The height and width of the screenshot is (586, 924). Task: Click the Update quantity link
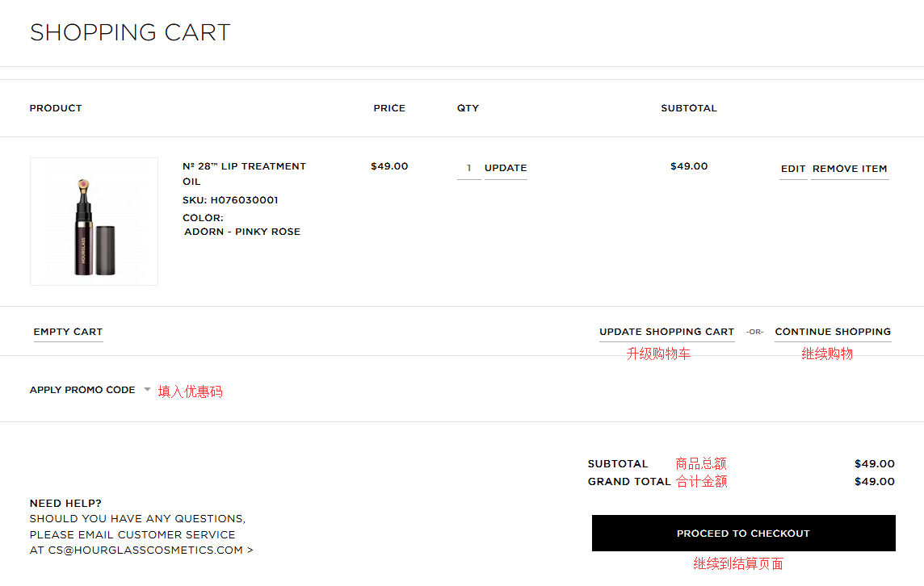point(506,169)
